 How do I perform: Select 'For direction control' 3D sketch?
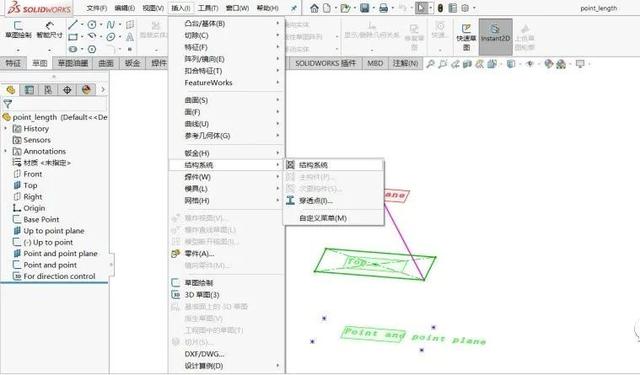[54, 276]
